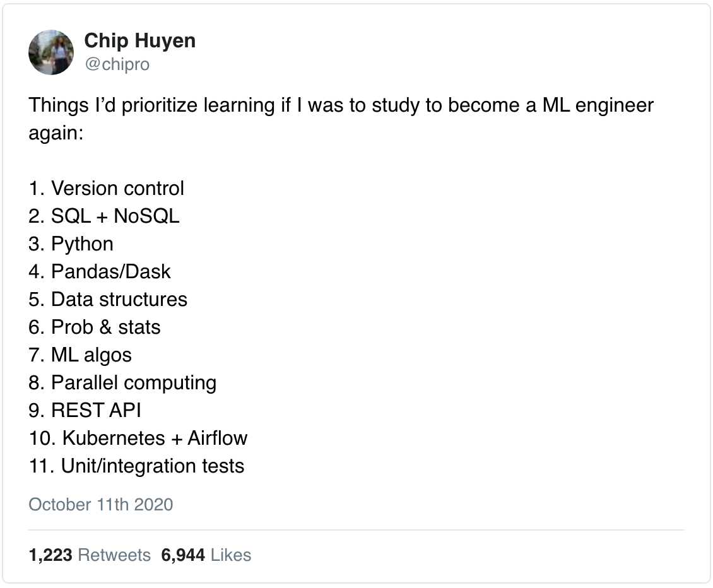Click the @chipro handle
The width and height of the screenshot is (713, 588).
(x=117, y=64)
